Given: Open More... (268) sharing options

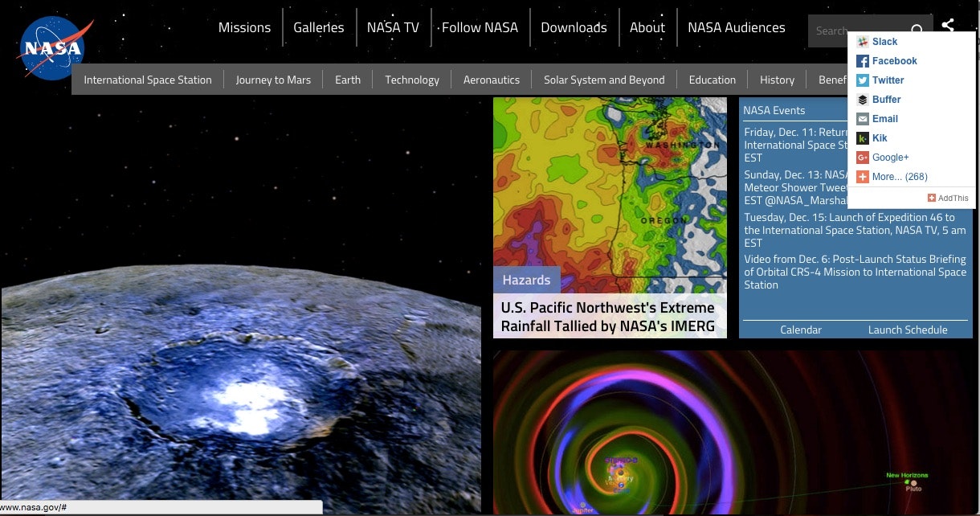Looking at the screenshot, I should [900, 177].
